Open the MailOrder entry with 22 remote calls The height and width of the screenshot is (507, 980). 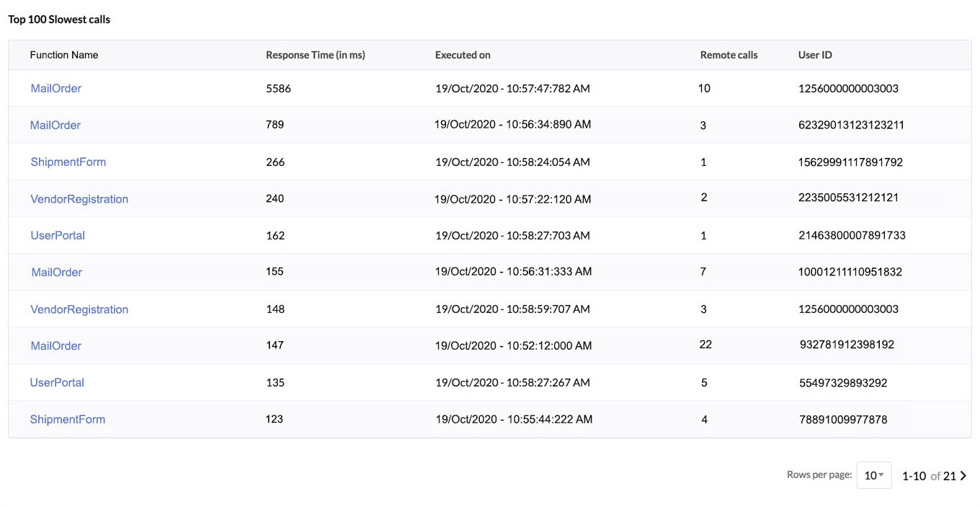tap(55, 345)
